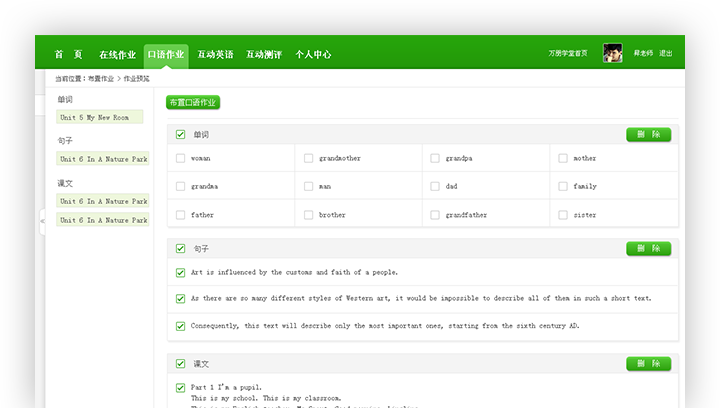Deselect the sentence starting "Consequently, this text"
Viewport: 720px width, 408px height.
tap(180, 326)
